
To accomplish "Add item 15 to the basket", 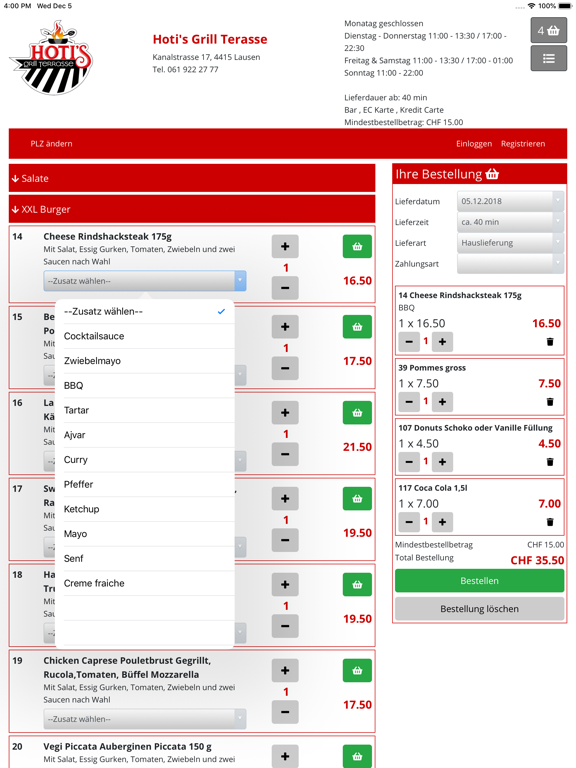I will (x=357, y=327).
